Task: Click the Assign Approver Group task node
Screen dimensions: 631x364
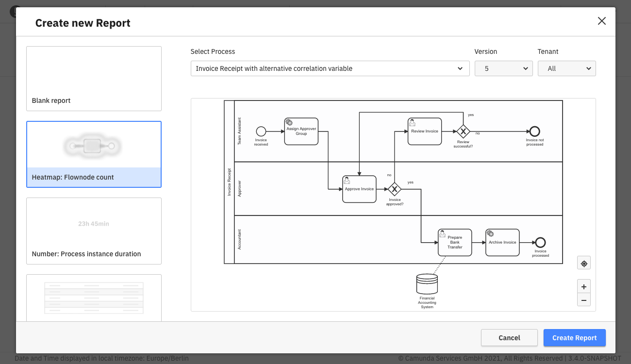Action: coord(301,131)
